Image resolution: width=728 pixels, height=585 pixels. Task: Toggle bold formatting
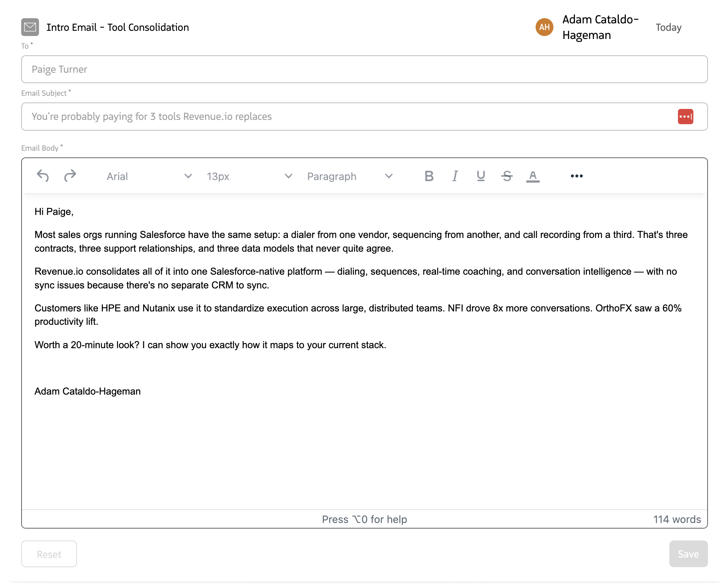coord(429,176)
